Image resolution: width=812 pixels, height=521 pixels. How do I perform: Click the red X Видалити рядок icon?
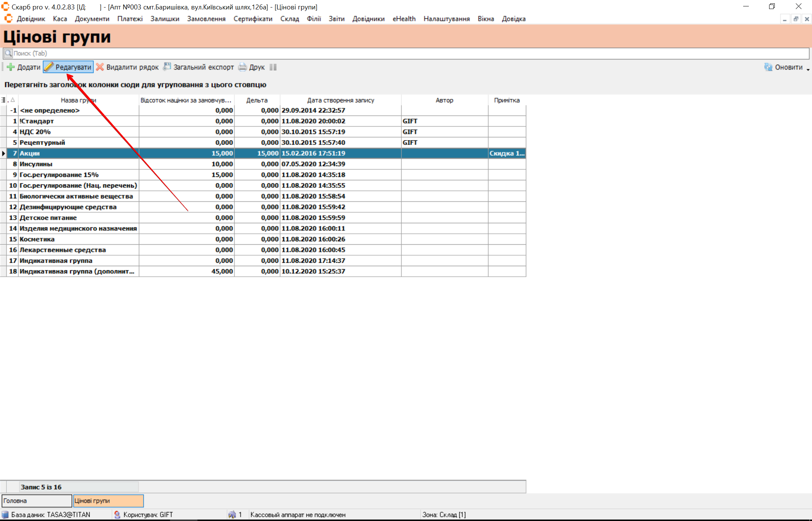pyautogui.click(x=100, y=67)
